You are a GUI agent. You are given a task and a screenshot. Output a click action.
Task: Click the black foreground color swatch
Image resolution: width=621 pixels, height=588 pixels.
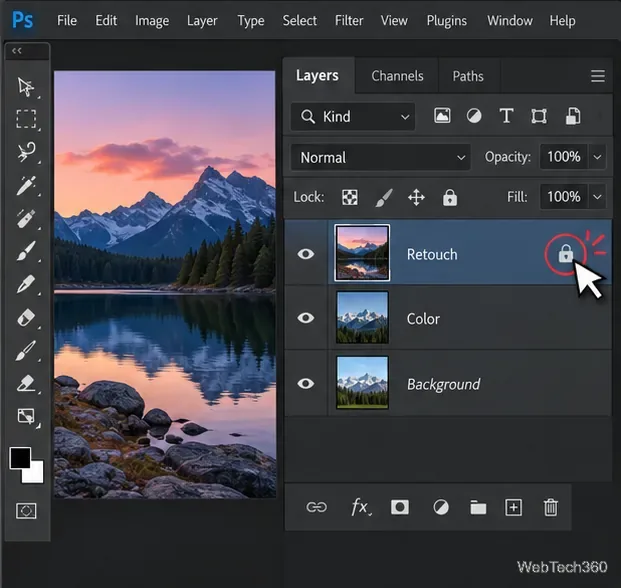(x=20, y=458)
